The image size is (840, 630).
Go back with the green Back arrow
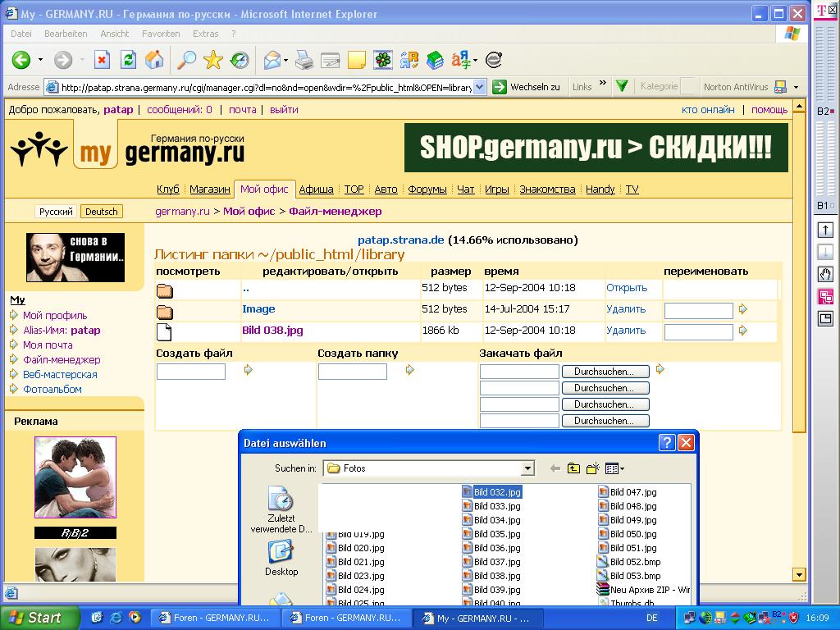pos(21,60)
